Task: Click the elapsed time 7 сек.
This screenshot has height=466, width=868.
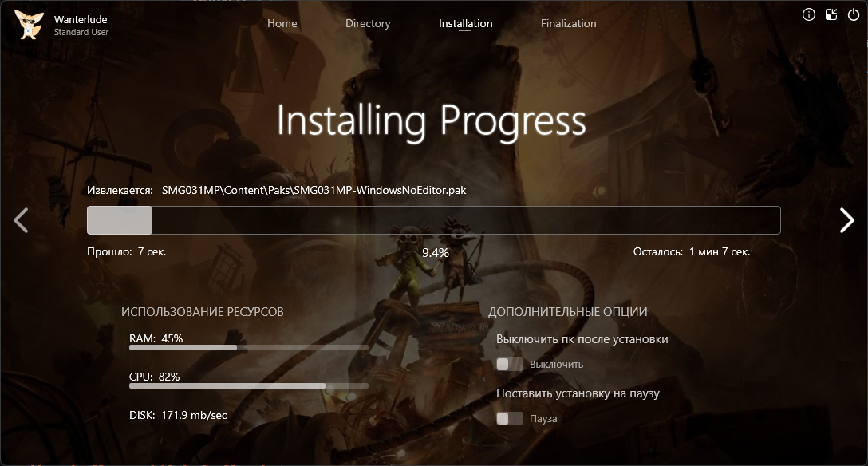Action: pos(152,252)
